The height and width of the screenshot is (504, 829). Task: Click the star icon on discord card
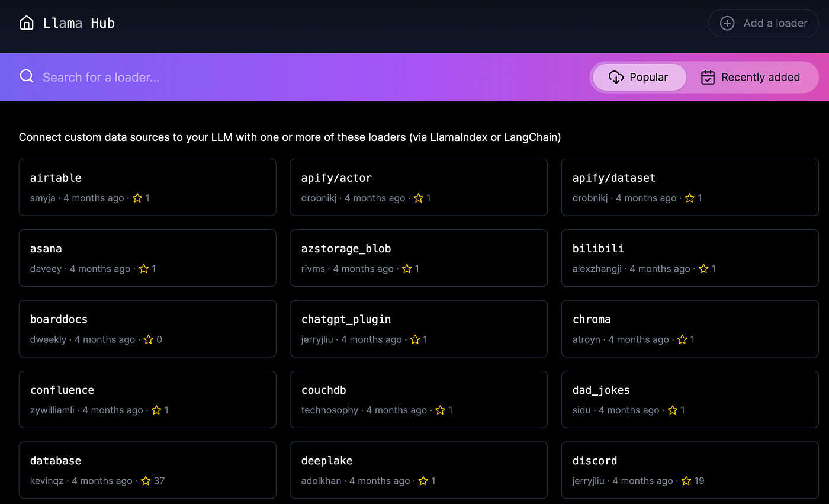point(686,481)
